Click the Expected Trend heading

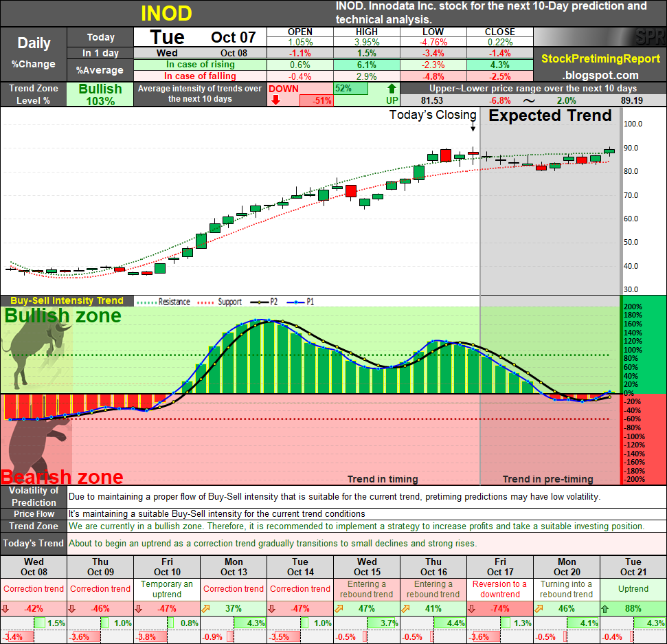550,115
